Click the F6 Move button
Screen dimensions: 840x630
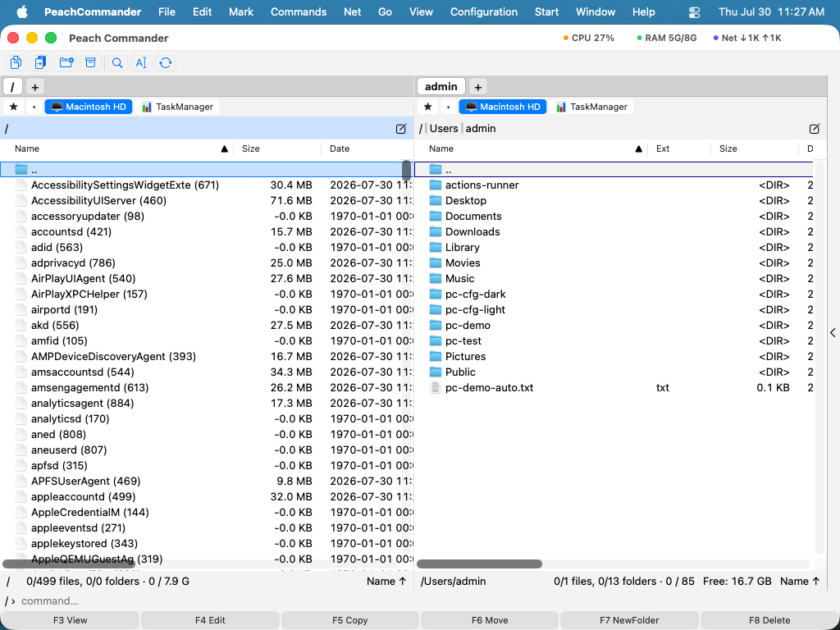click(x=490, y=620)
